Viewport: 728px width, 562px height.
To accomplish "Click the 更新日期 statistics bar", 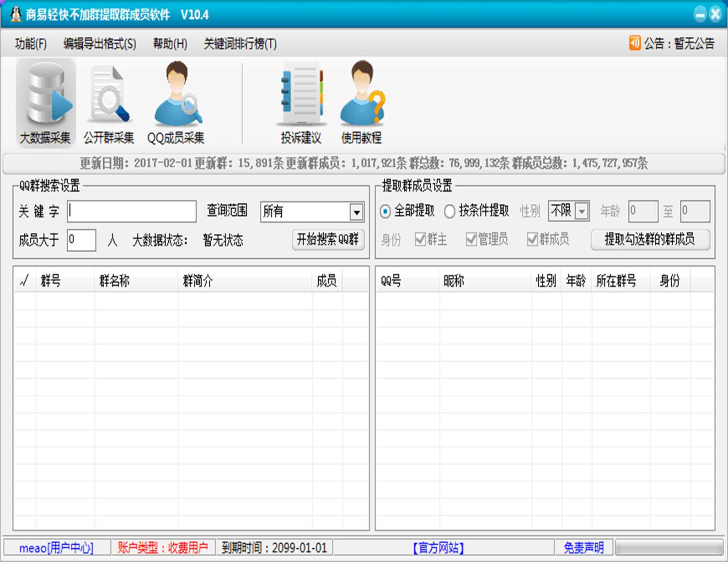I will click(x=364, y=163).
